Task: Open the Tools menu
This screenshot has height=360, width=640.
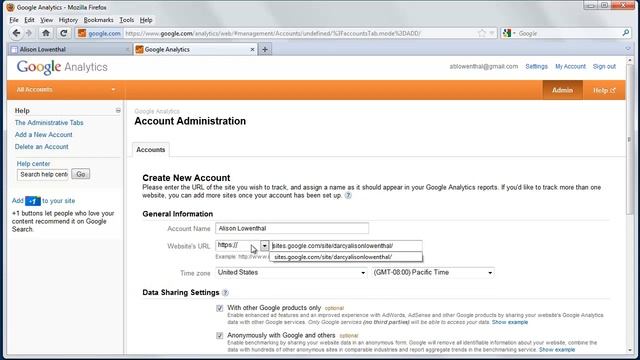Action: (x=127, y=20)
